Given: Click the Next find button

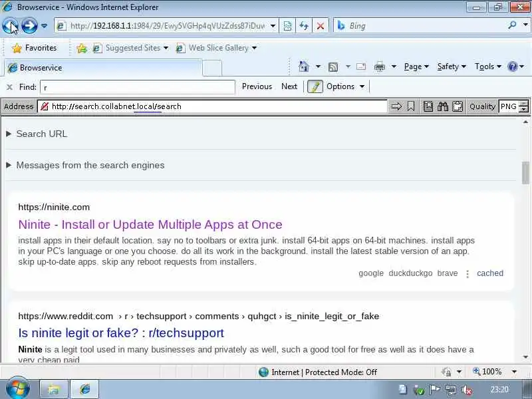Looking at the screenshot, I should coord(289,86).
